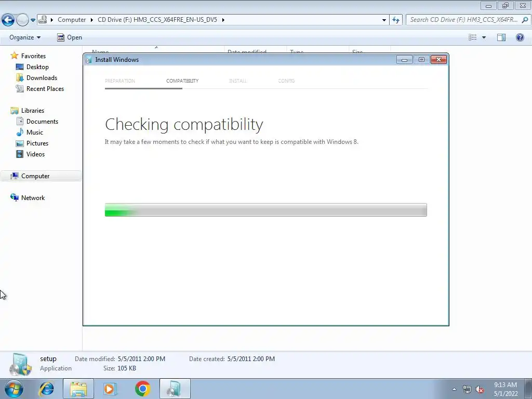This screenshot has width=532, height=399.
Task: Close the Install Windows dialog
Action: (438, 60)
